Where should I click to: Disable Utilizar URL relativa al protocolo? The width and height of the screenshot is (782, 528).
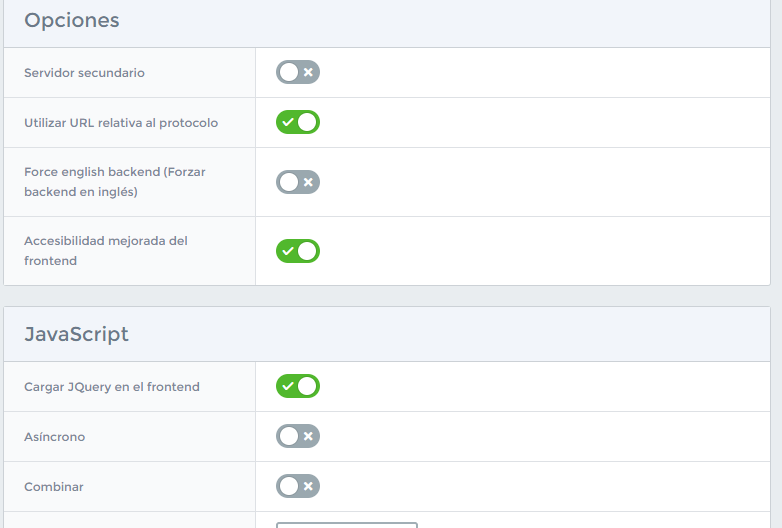[x=298, y=122]
